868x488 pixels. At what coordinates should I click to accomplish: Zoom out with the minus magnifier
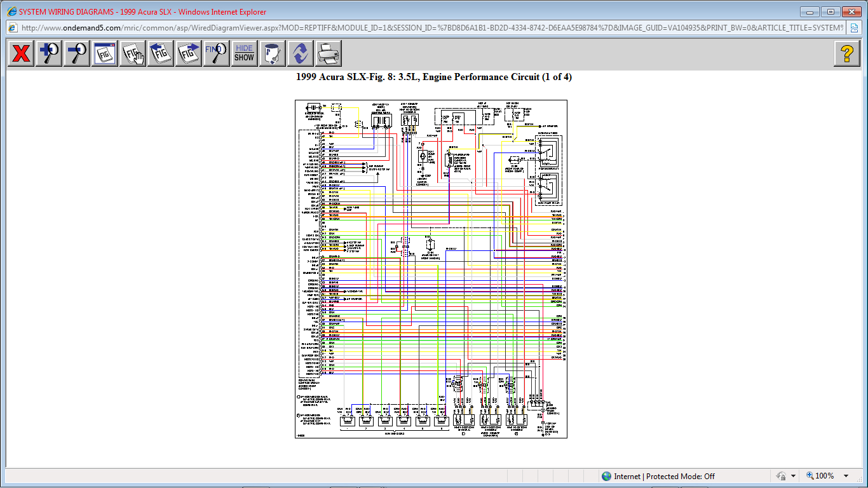(77, 53)
